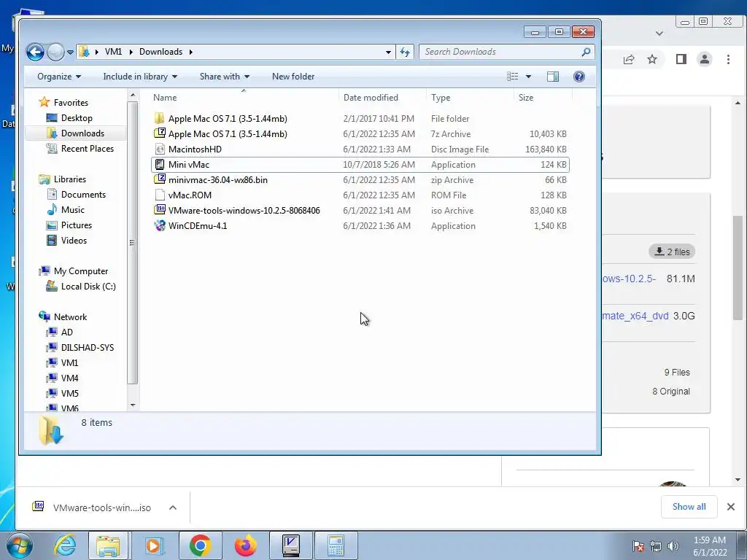Open Windows Start menu orb
Image resolution: width=747 pixels, height=560 pixels.
pyautogui.click(x=18, y=545)
